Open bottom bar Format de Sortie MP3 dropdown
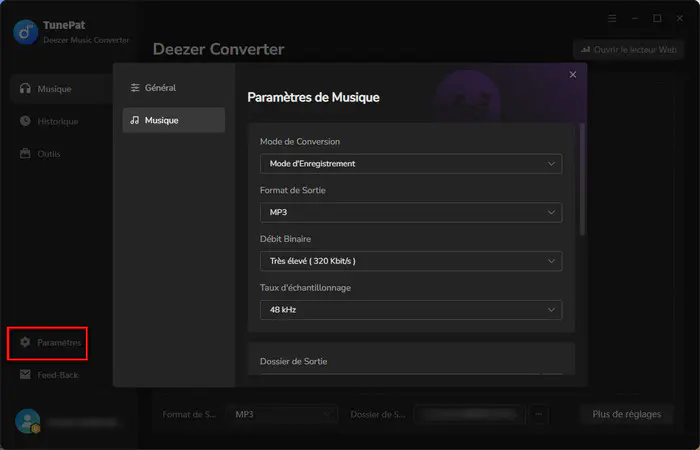 283,415
